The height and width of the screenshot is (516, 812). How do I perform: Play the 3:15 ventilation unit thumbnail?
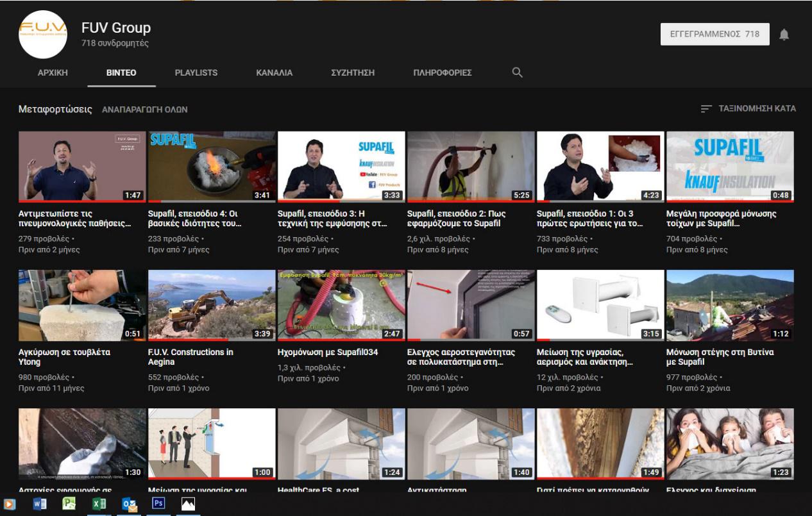(600, 305)
